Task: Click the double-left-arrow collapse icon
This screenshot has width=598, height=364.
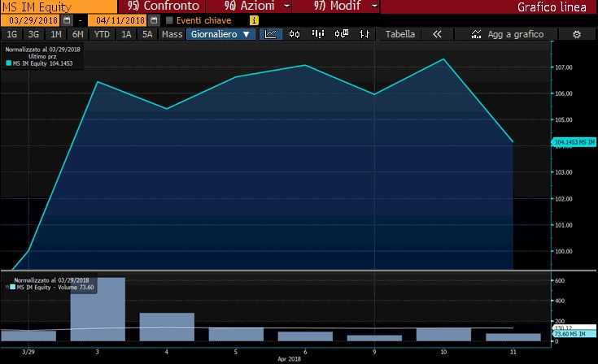Action: [437, 34]
